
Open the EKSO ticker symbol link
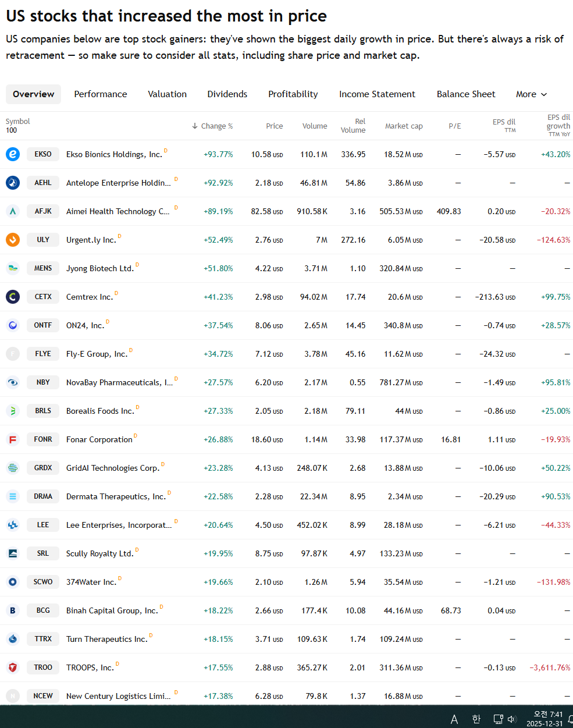point(43,154)
